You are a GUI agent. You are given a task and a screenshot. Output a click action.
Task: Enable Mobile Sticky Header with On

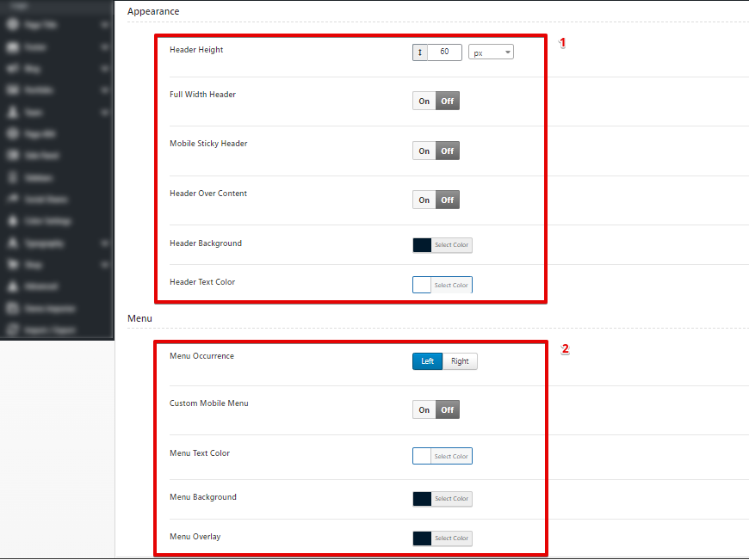coord(424,151)
